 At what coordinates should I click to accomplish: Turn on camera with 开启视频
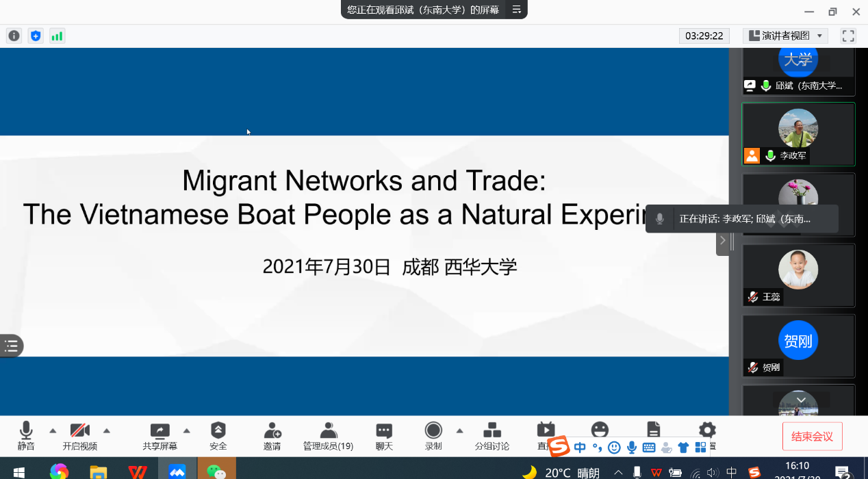80,435
